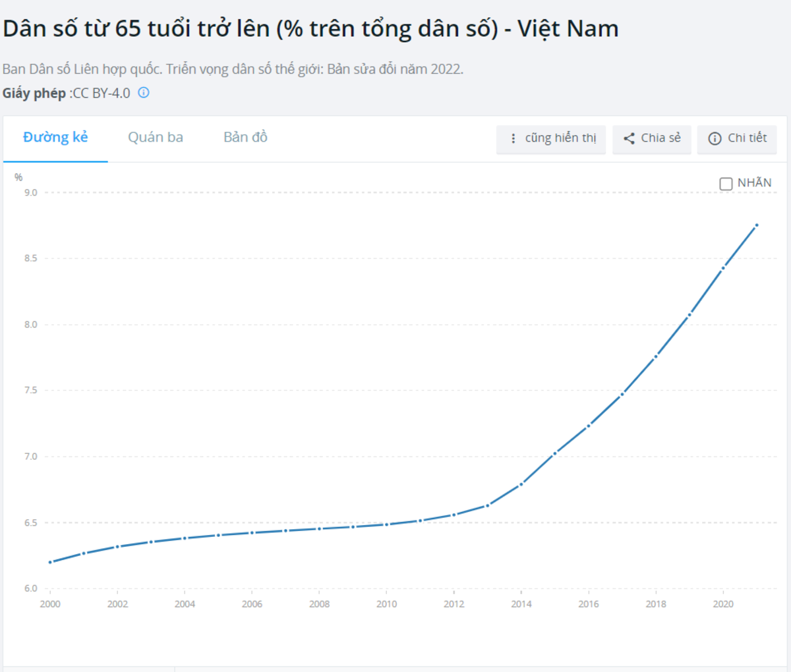
Task: Select the Đường kẻ tab
Action: coord(55,137)
